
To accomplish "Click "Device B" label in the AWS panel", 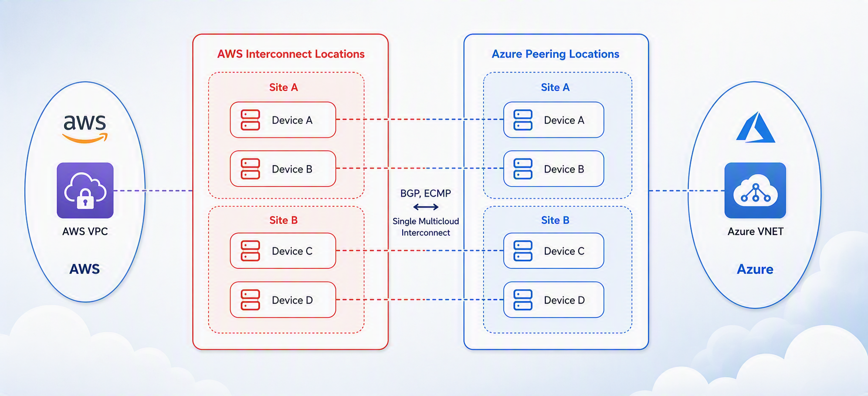I will pos(292,169).
